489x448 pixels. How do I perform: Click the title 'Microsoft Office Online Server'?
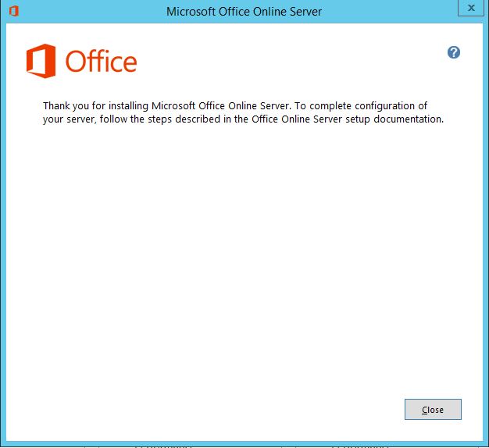point(244,12)
